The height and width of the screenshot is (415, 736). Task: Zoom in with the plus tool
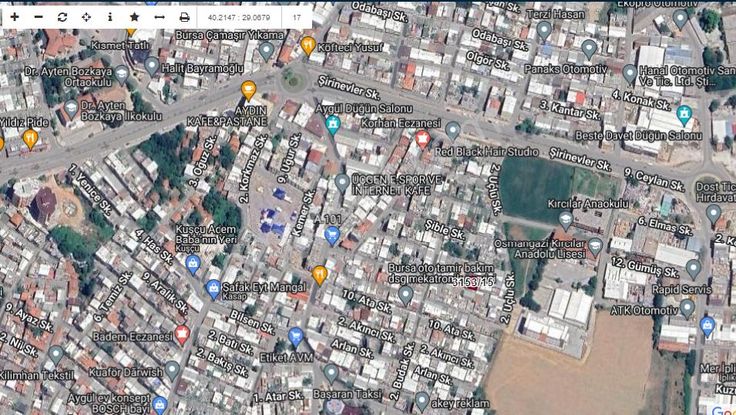point(15,17)
